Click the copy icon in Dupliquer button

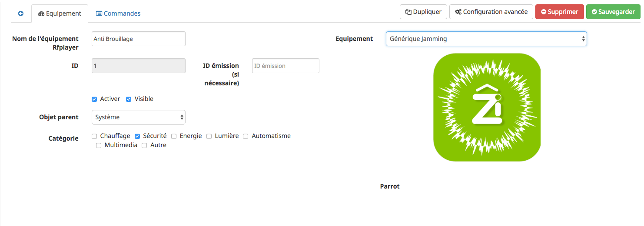click(408, 12)
